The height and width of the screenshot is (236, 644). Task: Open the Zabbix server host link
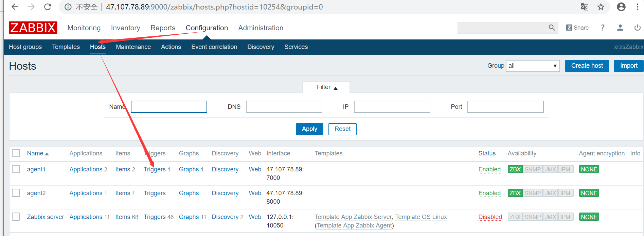46,217
